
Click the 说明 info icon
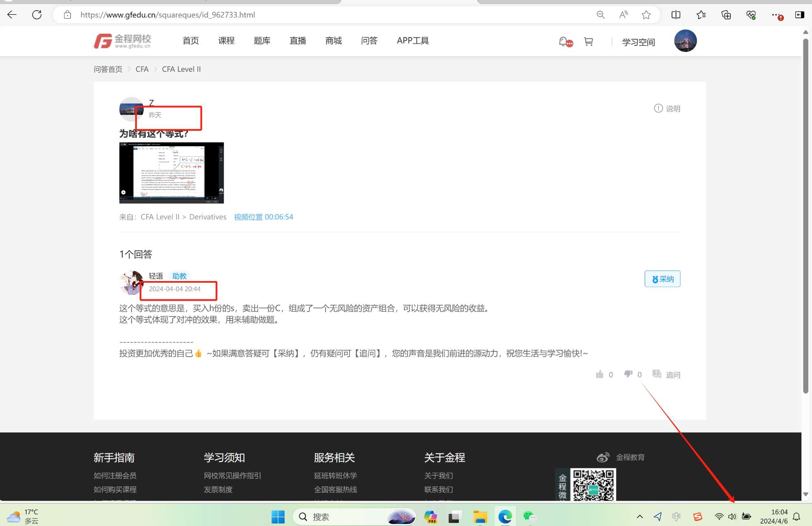coord(658,108)
